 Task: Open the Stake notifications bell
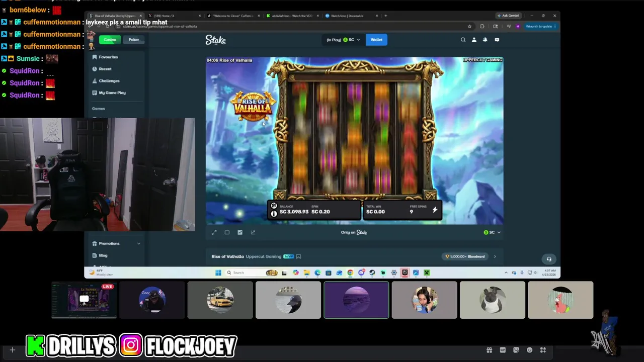click(485, 40)
